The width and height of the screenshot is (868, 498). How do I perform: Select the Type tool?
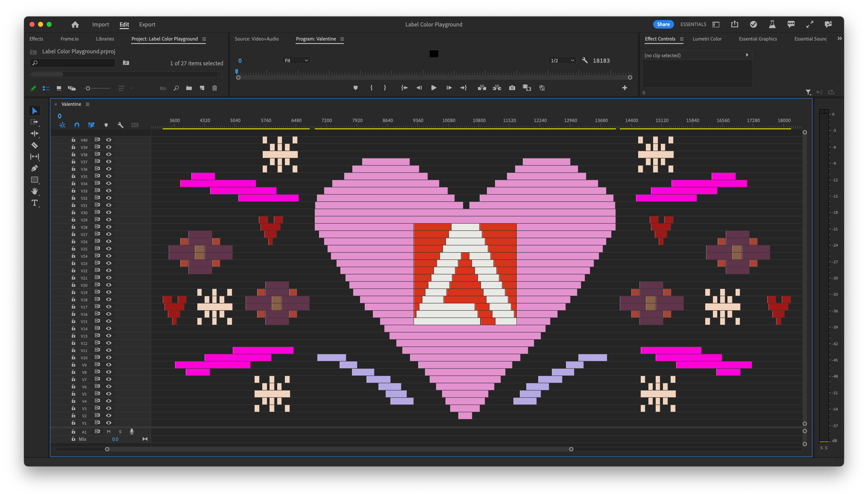click(35, 203)
